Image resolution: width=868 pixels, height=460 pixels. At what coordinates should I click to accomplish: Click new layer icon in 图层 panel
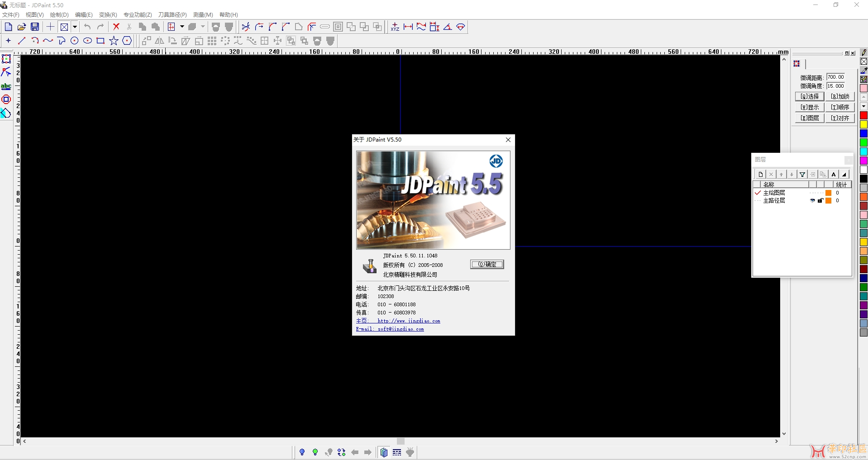point(761,174)
